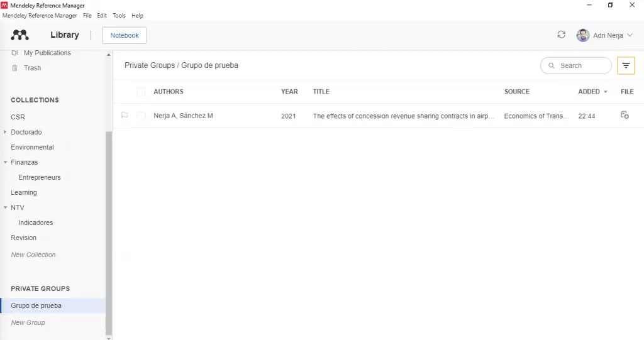Click the sidebar scroll-down arrow

[x=108, y=338]
